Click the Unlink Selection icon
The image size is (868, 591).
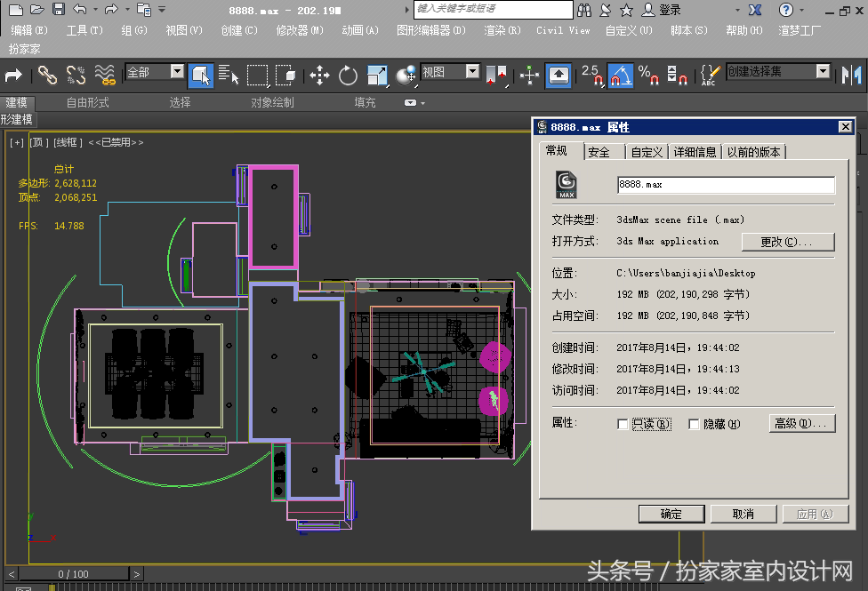pyautogui.click(x=76, y=75)
